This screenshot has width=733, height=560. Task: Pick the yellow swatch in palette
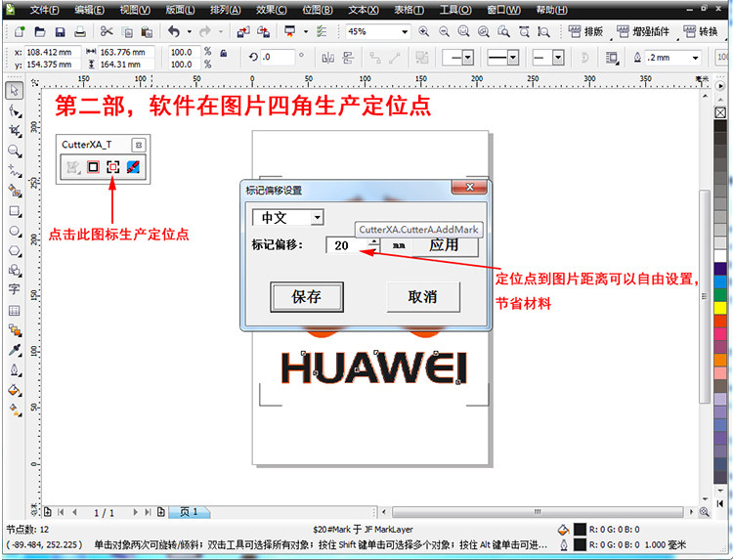click(720, 308)
